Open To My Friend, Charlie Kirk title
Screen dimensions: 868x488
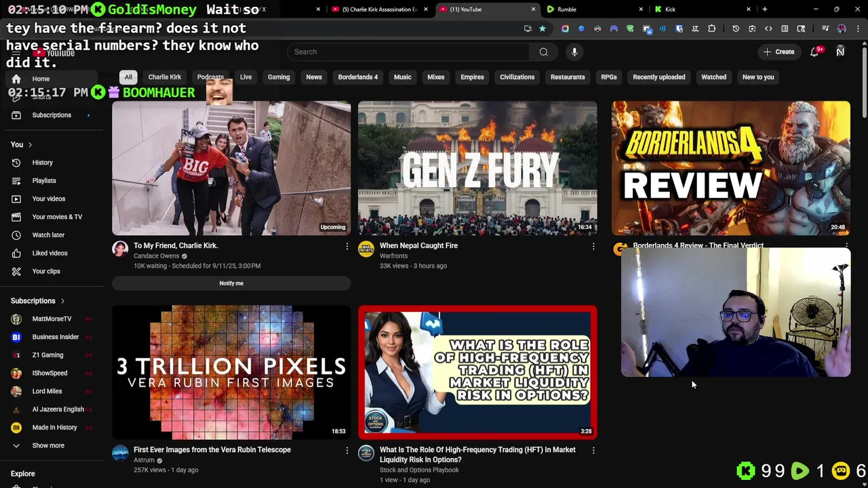[x=176, y=246]
